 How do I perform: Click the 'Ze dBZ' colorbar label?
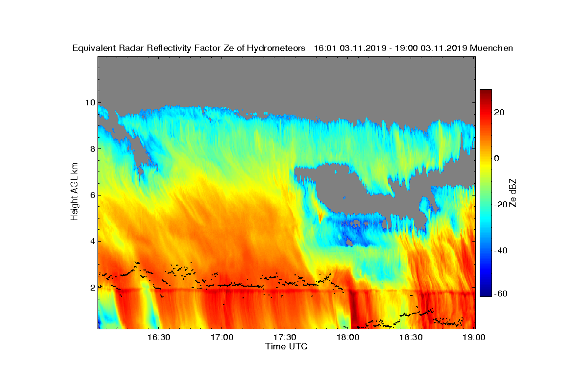point(514,192)
